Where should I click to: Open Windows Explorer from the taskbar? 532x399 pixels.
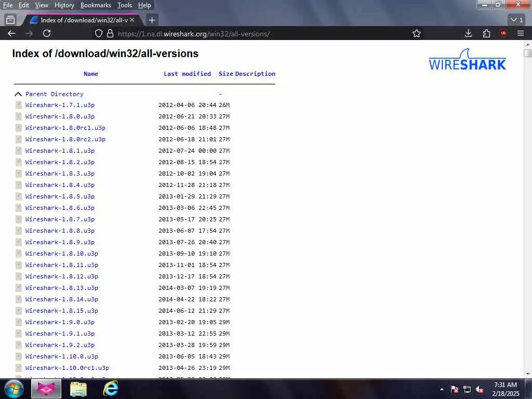[78, 389]
